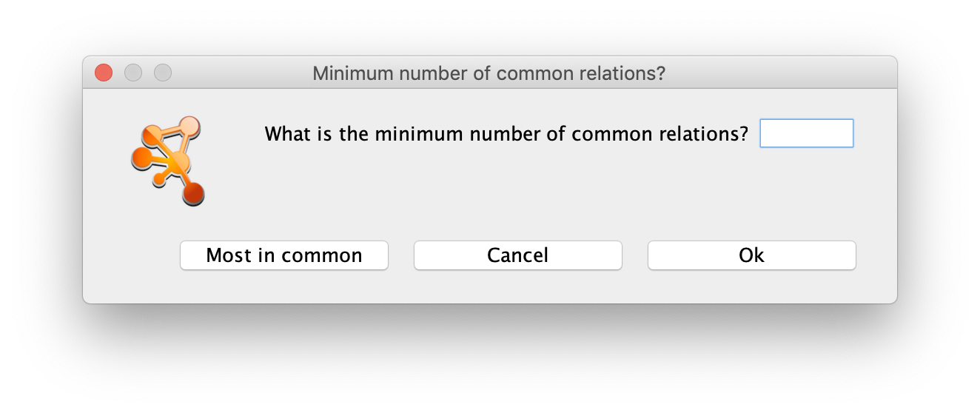Focus the minimum common relations text field
Screen dimensions: 980x413
click(807, 133)
